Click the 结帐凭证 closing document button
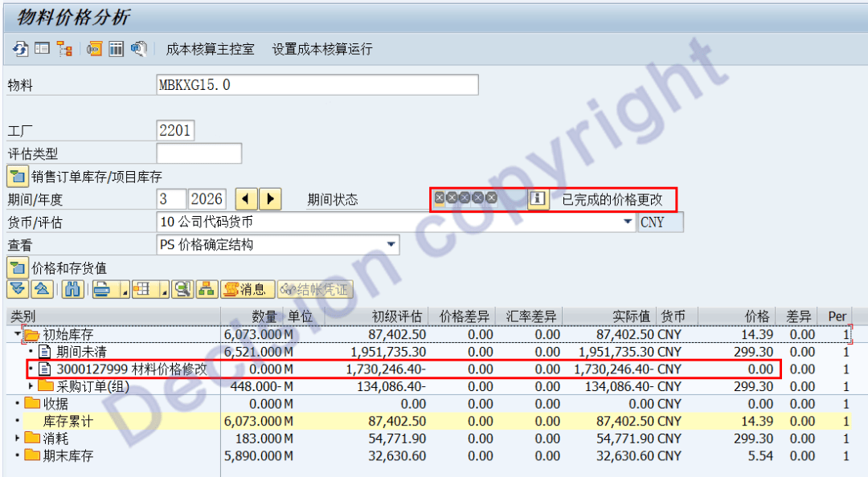 315,289
